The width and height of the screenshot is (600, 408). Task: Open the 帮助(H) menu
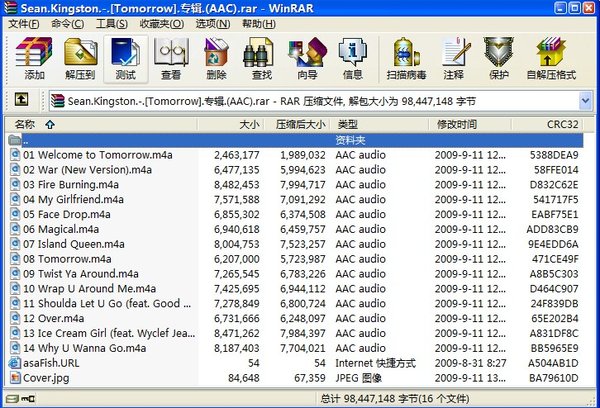click(x=259, y=24)
